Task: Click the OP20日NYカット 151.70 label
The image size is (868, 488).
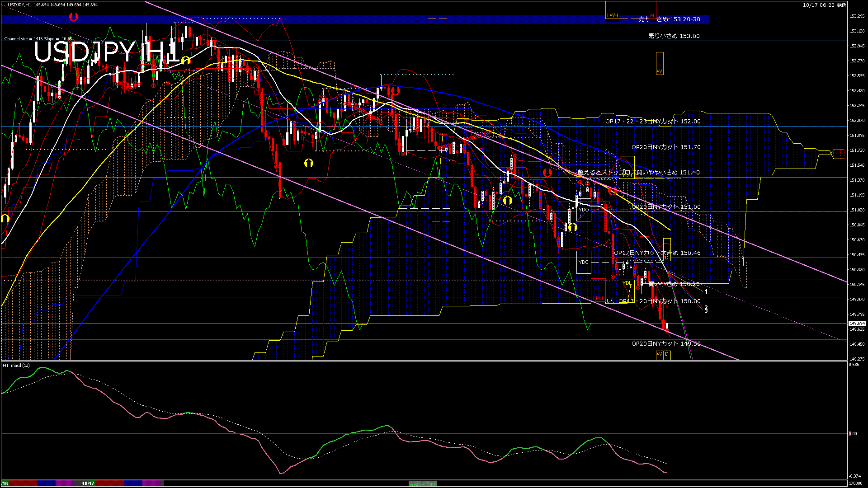Action: pos(666,147)
